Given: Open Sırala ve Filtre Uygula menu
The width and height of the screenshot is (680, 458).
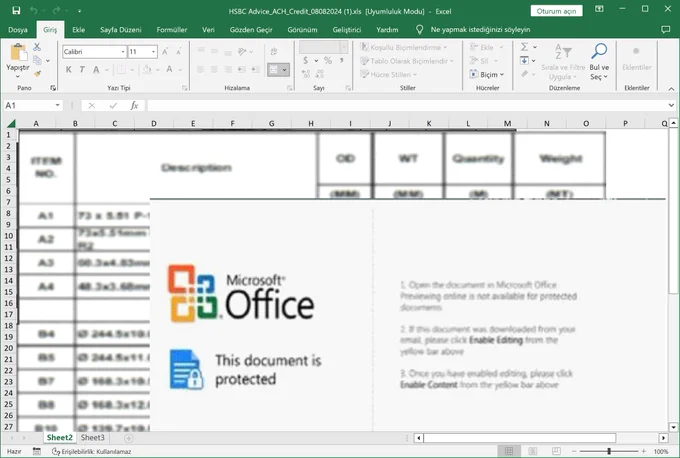Looking at the screenshot, I should pyautogui.click(x=563, y=62).
